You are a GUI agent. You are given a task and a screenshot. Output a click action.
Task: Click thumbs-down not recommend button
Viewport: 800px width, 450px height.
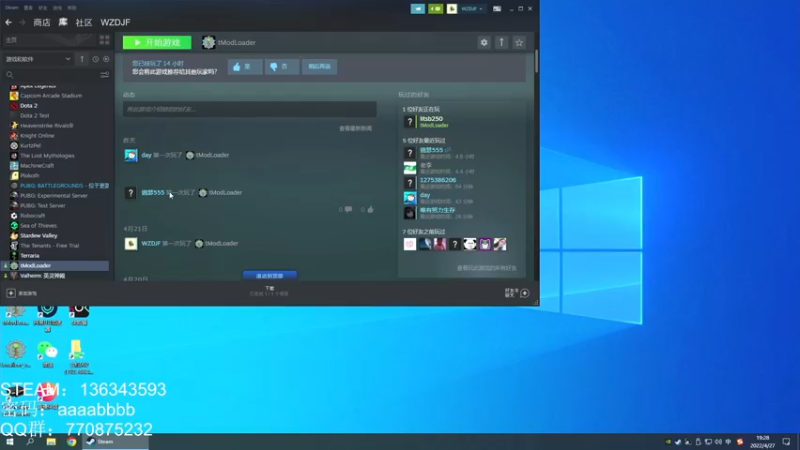(x=282, y=67)
